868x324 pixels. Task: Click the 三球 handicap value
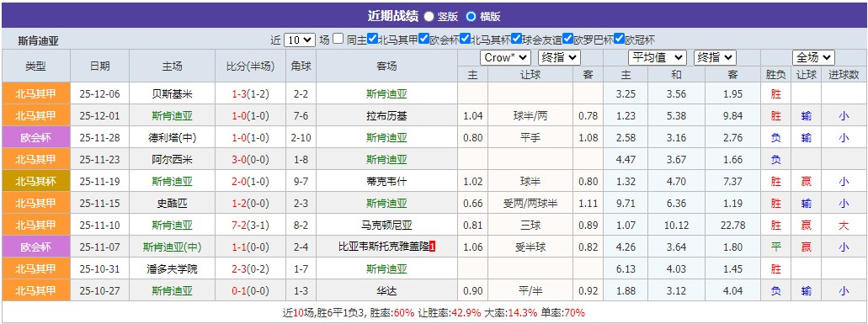point(530,225)
